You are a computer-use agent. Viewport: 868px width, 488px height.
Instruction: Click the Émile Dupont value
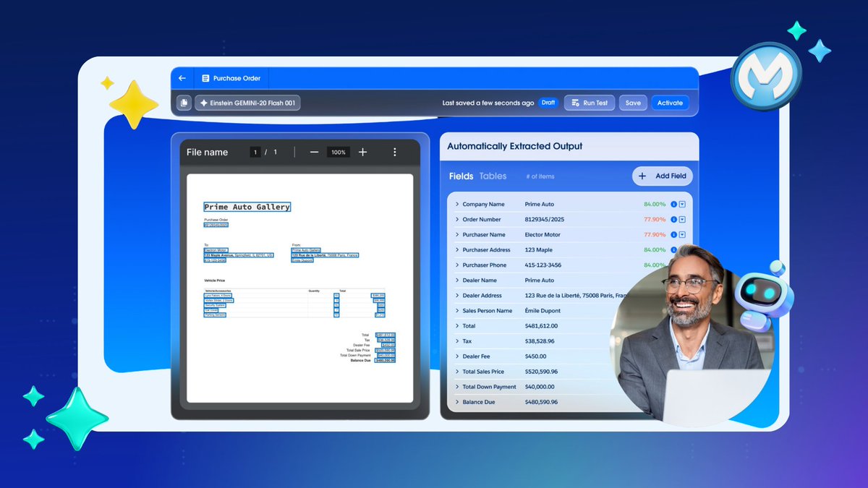click(x=542, y=310)
